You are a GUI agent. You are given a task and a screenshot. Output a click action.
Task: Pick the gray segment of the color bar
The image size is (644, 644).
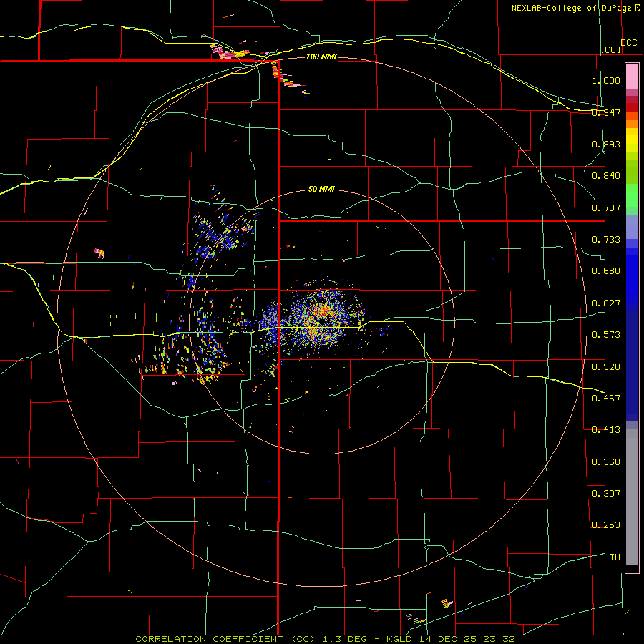coord(632,497)
